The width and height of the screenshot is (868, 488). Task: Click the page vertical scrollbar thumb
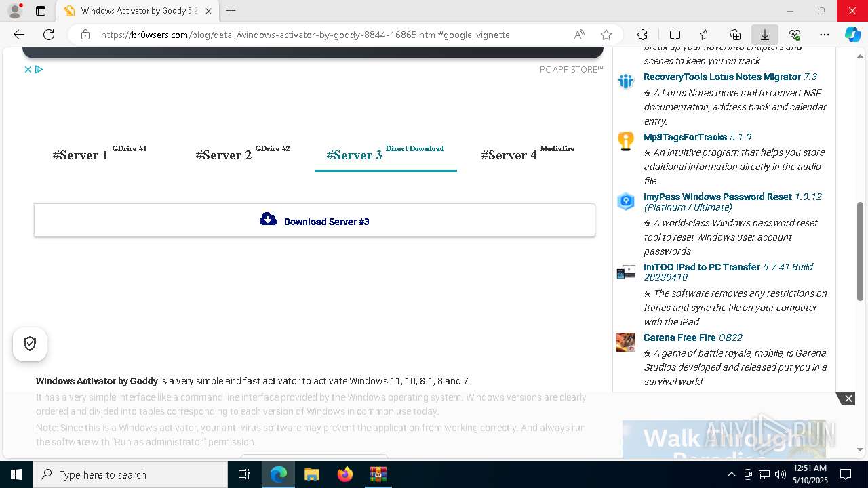(x=861, y=251)
